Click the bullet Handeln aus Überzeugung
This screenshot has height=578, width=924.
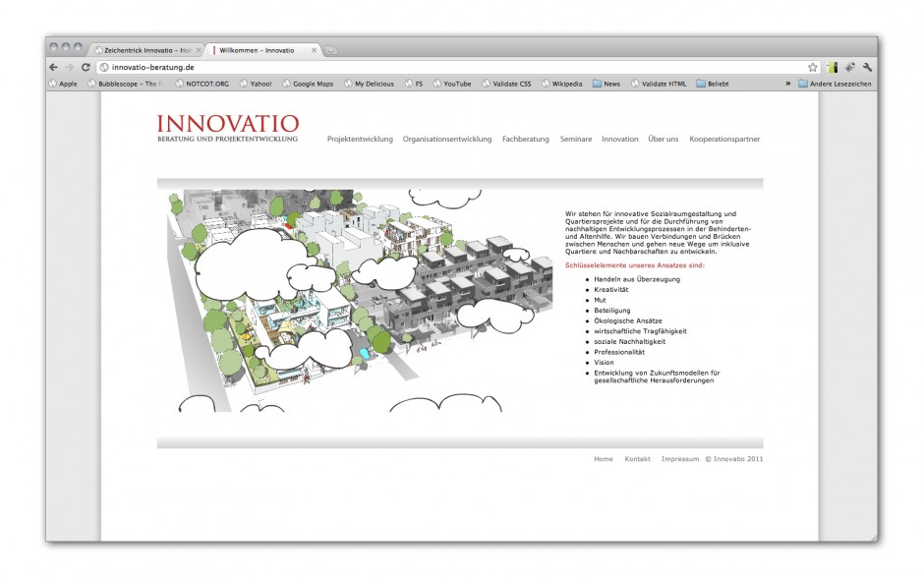pyautogui.click(x=637, y=279)
